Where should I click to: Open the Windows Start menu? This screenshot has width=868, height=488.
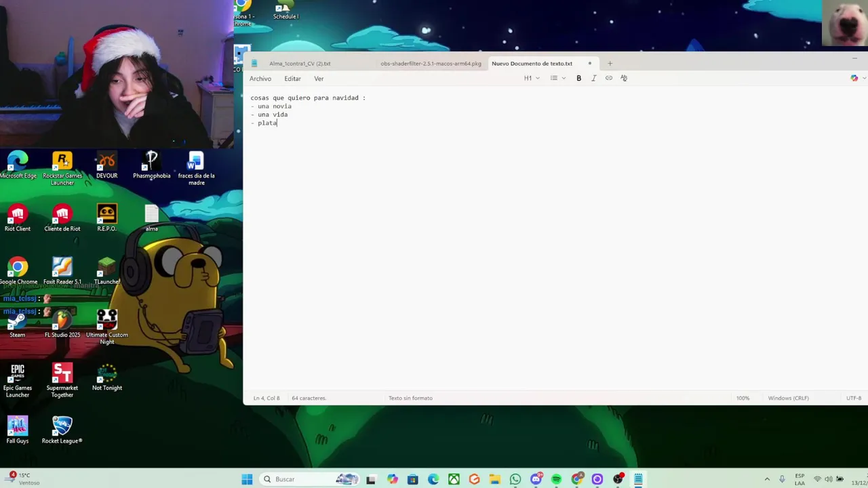tap(247, 479)
